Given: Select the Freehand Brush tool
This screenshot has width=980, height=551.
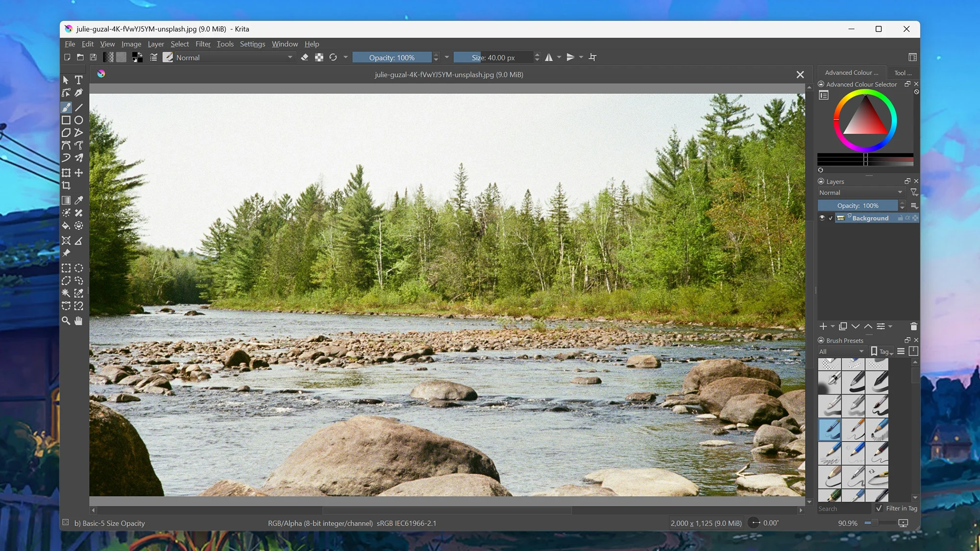Looking at the screenshot, I should click(66, 107).
